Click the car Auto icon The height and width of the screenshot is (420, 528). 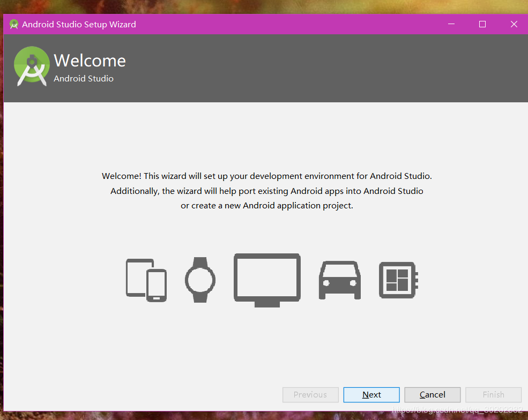tap(340, 280)
